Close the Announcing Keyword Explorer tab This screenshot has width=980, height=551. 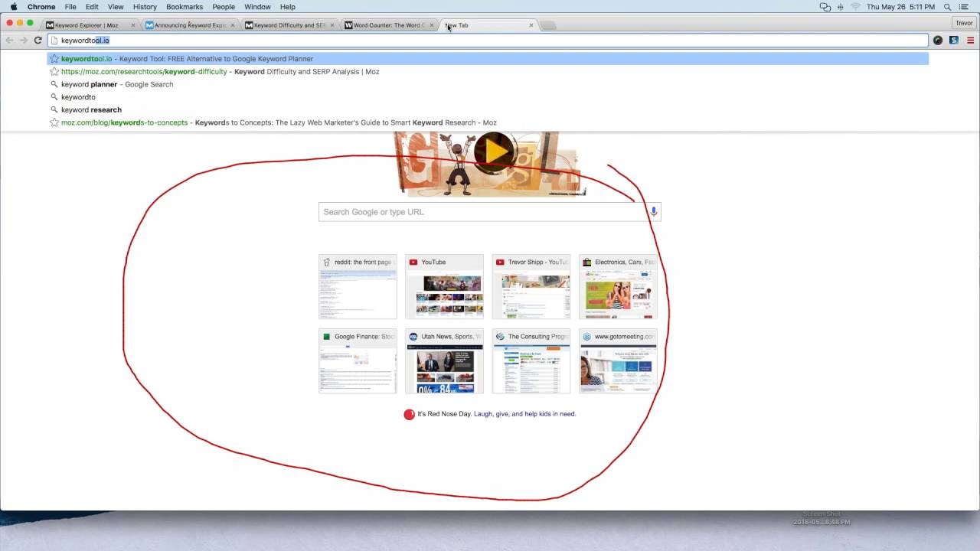(232, 25)
